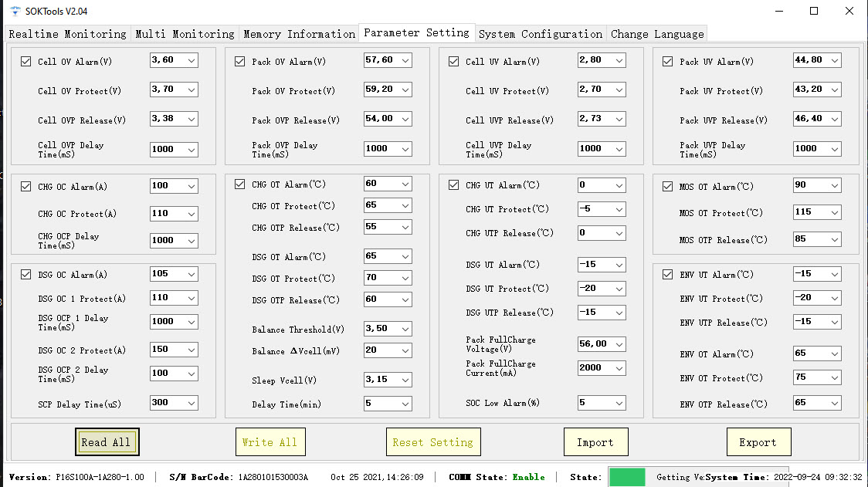This screenshot has height=487, width=868.
Task: Click the Write All button
Action: [270, 442]
